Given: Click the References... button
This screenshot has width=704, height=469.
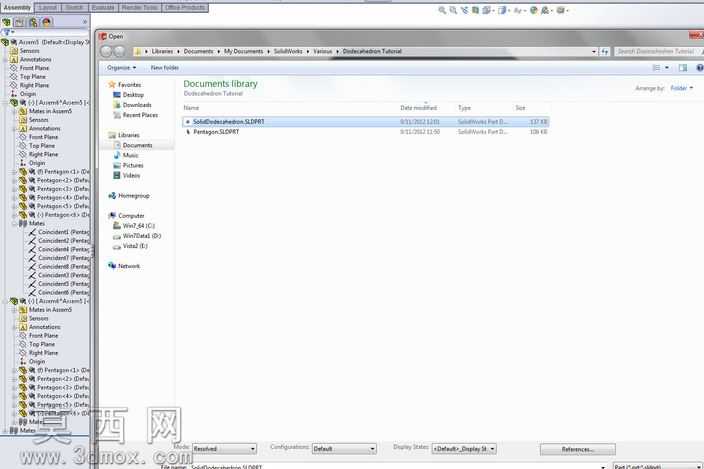Looking at the screenshot, I should tap(578, 449).
